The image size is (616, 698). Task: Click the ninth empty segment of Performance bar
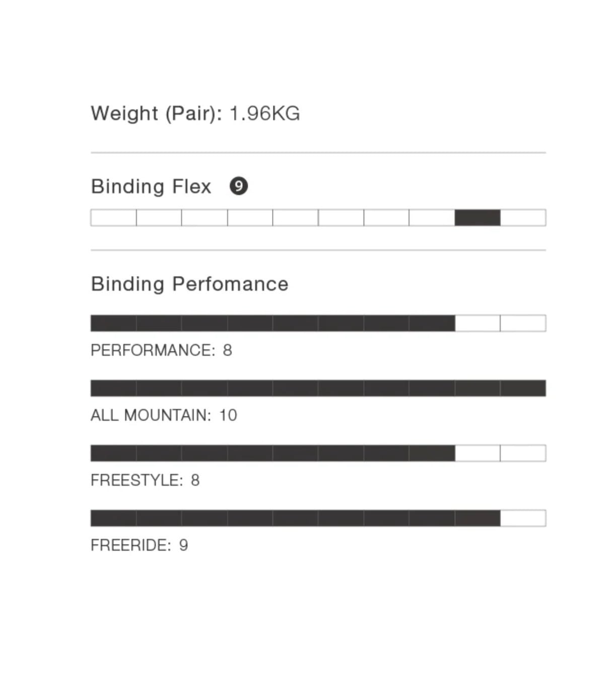pos(477,323)
